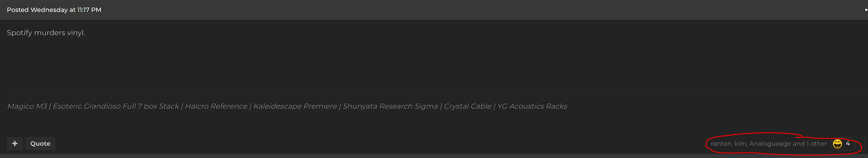
Task: Open Analogueage's profile from reactions list
Action: coord(770,144)
